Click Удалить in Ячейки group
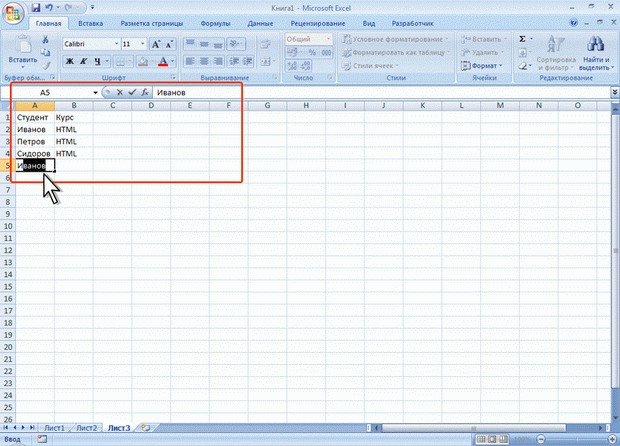This screenshot has height=446, width=620. coord(483,52)
